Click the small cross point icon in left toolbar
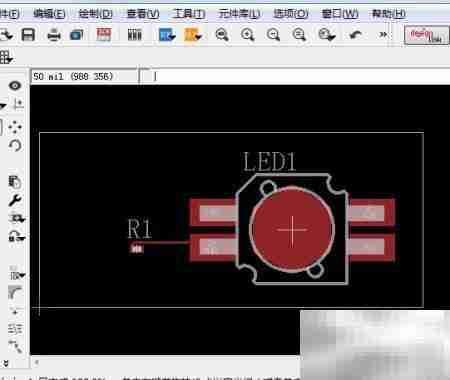 click(x=15, y=312)
